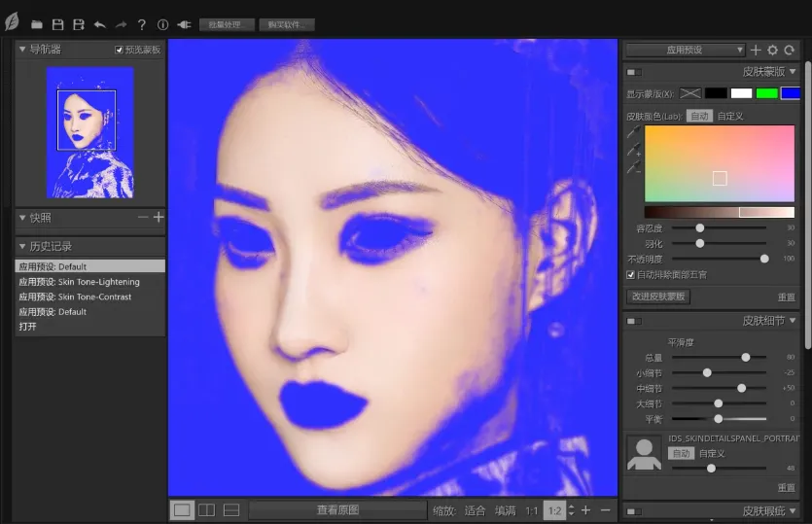Undo with the left curved arrow icon

tap(100, 24)
